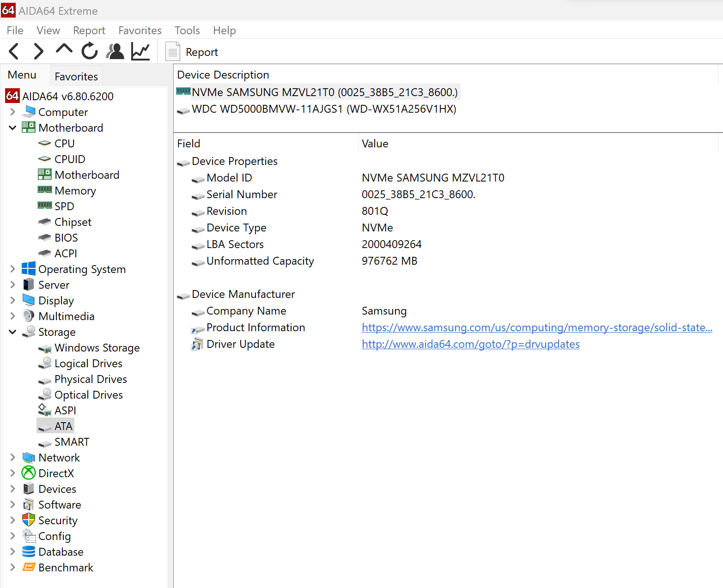Image resolution: width=723 pixels, height=588 pixels.
Task: Expand the Security tree node
Action: [x=12, y=520]
